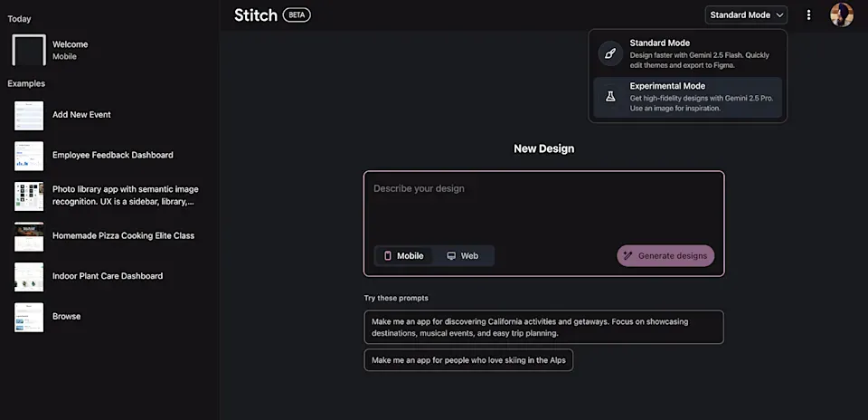Select Add New Event in Examples
The image size is (868, 420).
pyautogui.click(x=81, y=115)
